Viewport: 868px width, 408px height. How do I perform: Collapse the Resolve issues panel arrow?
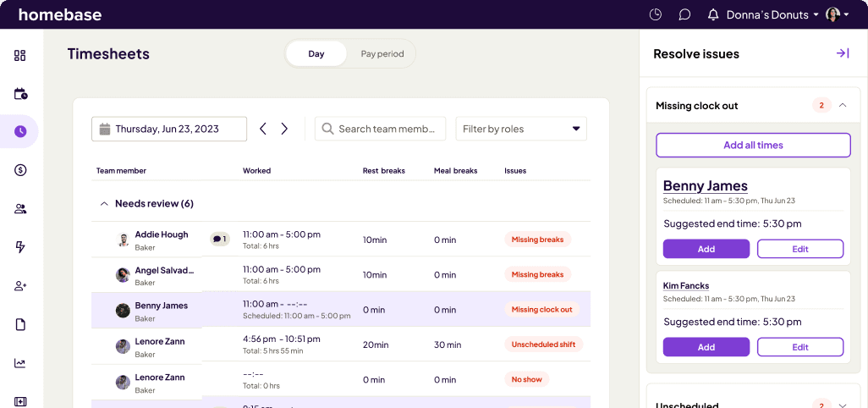[x=843, y=53]
